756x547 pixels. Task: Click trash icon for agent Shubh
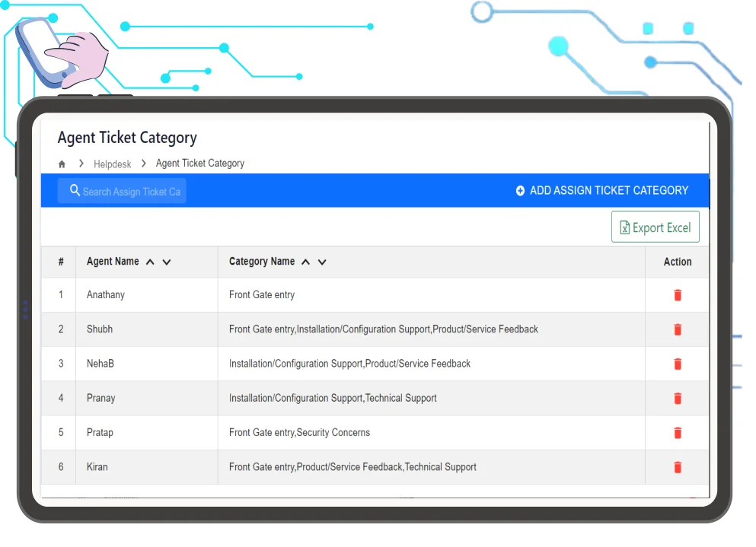[x=677, y=329]
